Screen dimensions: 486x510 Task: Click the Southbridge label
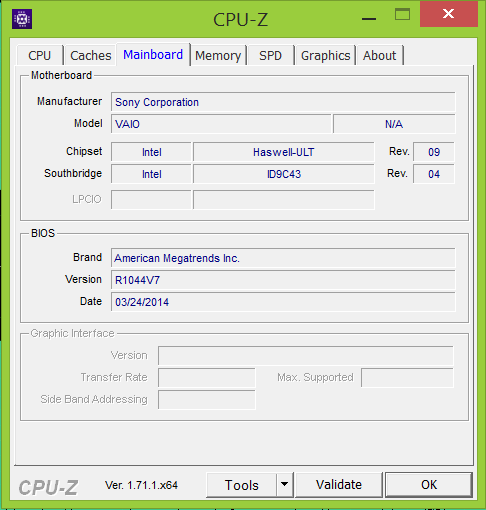(x=73, y=173)
